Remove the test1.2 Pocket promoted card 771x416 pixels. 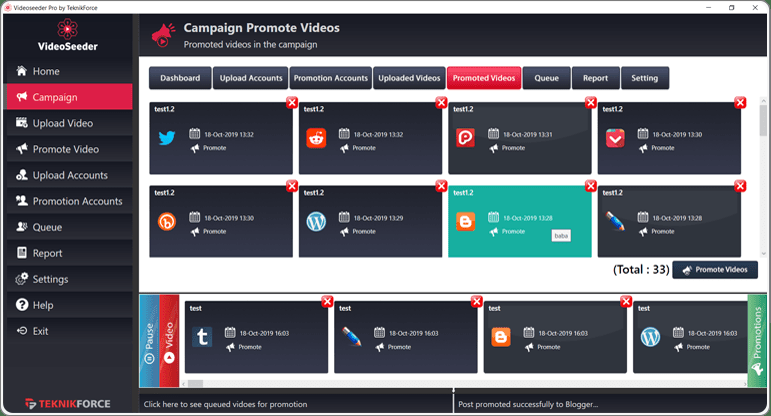pos(741,102)
